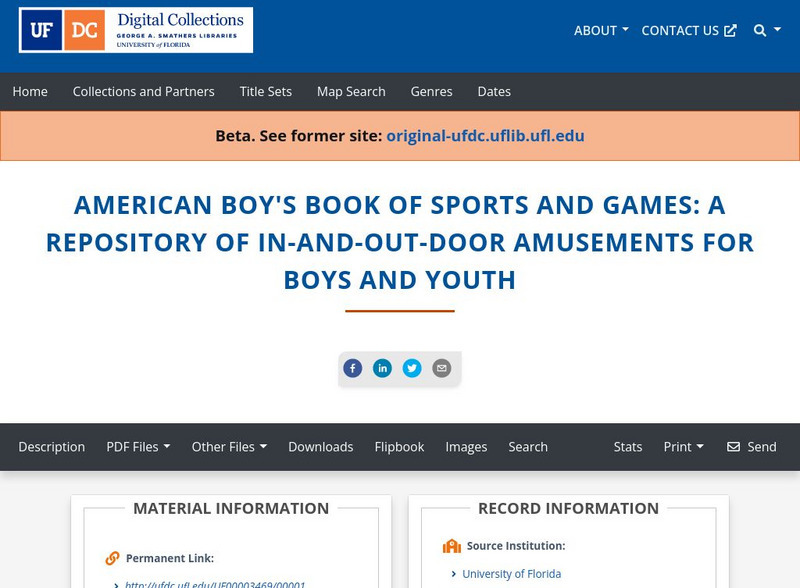Switch to the Flipbook view tab

click(x=399, y=447)
